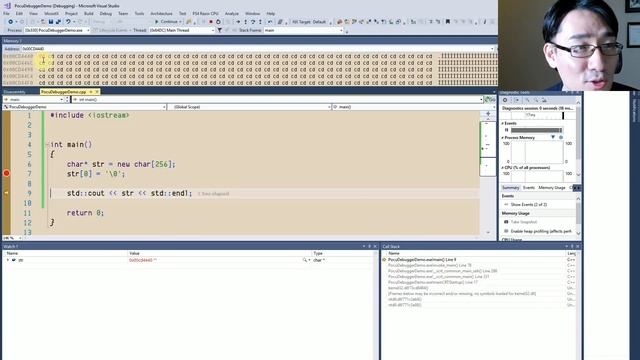Collapse the CPU graph section
This screenshot has height=360, width=640.
pyautogui.click(x=503, y=168)
